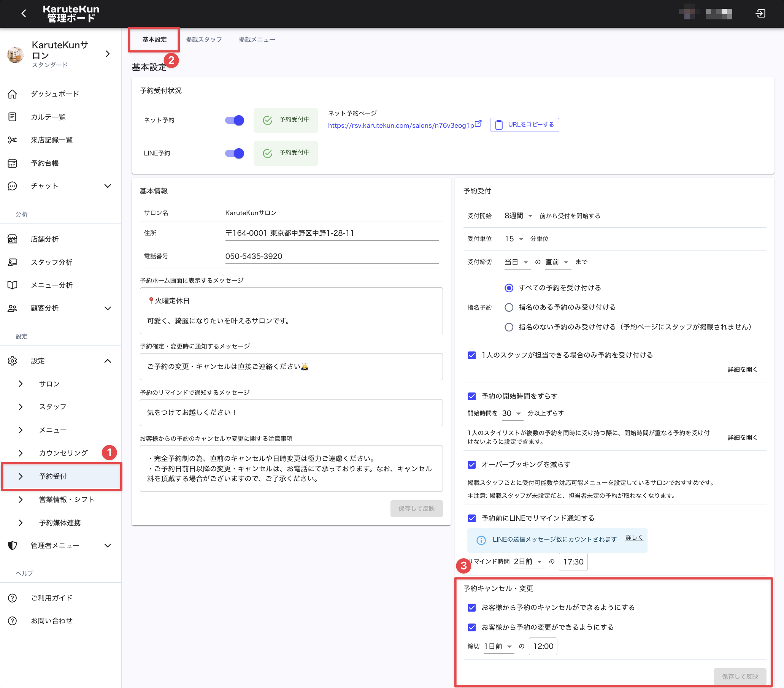Open menu analysis via the book icon
Image resolution: width=784 pixels, height=688 pixels.
pos(12,285)
